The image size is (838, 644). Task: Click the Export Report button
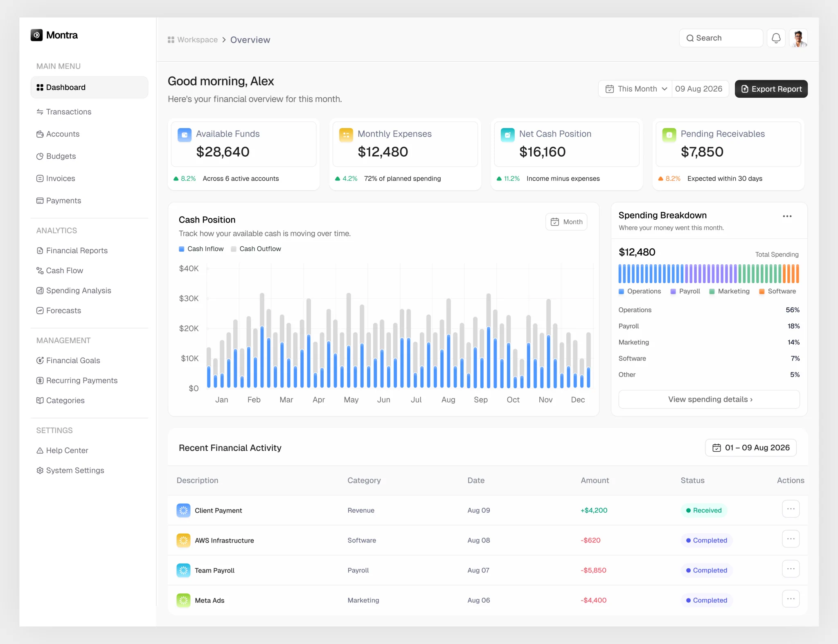click(x=771, y=89)
